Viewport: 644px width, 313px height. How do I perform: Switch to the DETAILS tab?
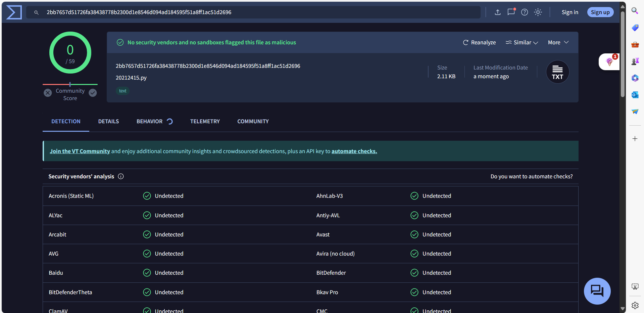108,121
